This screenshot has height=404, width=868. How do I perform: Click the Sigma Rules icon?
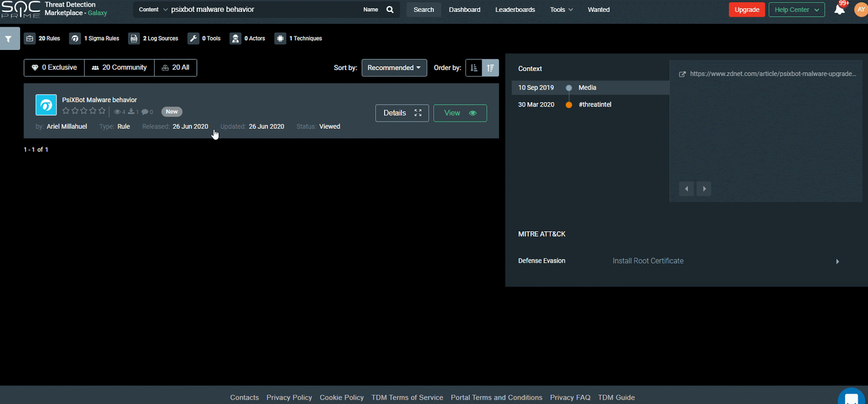pyautogui.click(x=75, y=39)
